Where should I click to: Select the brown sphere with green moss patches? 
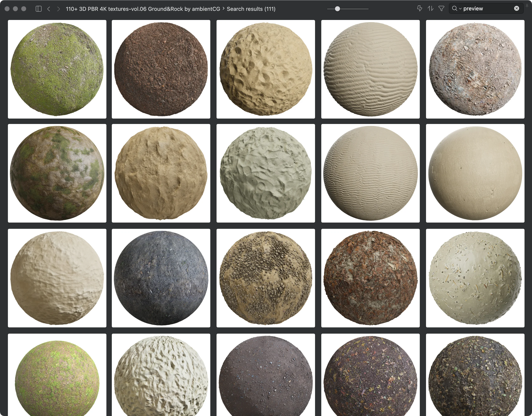tap(57, 173)
